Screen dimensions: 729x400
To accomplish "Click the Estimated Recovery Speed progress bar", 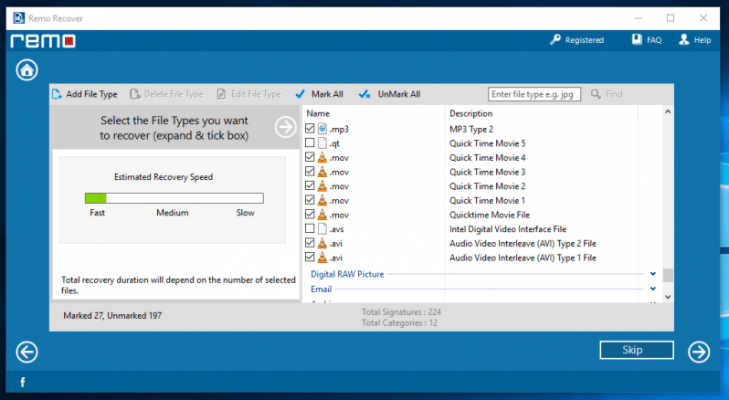I will coord(174,198).
